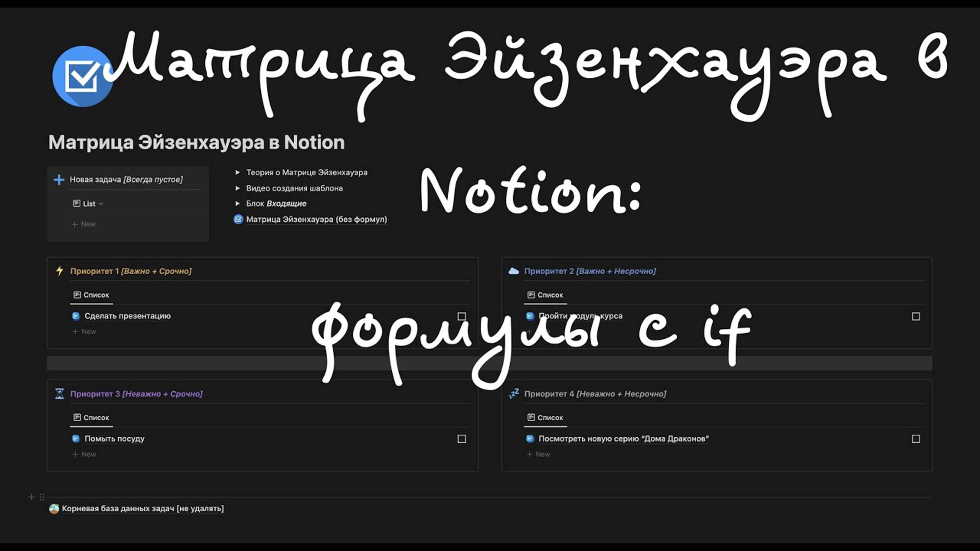The width and height of the screenshot is (980, 551).
Task: Expand the Видео создания шаблона toggle
Action: tap(238, 188)
